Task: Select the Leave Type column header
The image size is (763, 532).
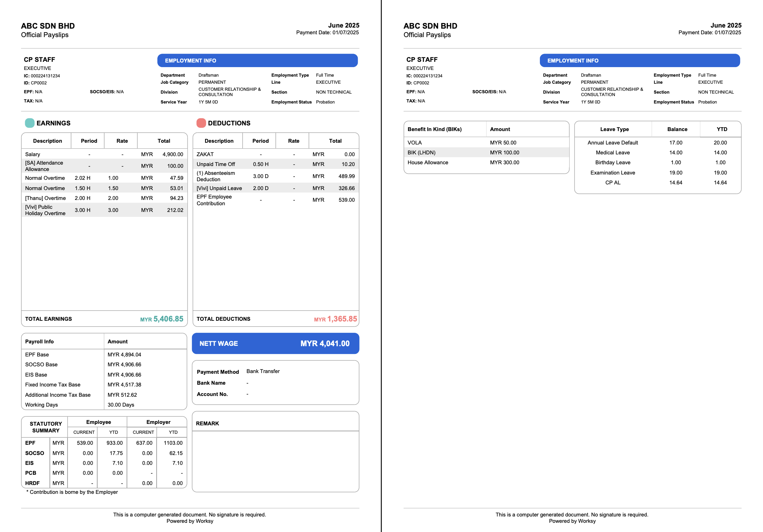Action: click(614, 129)
